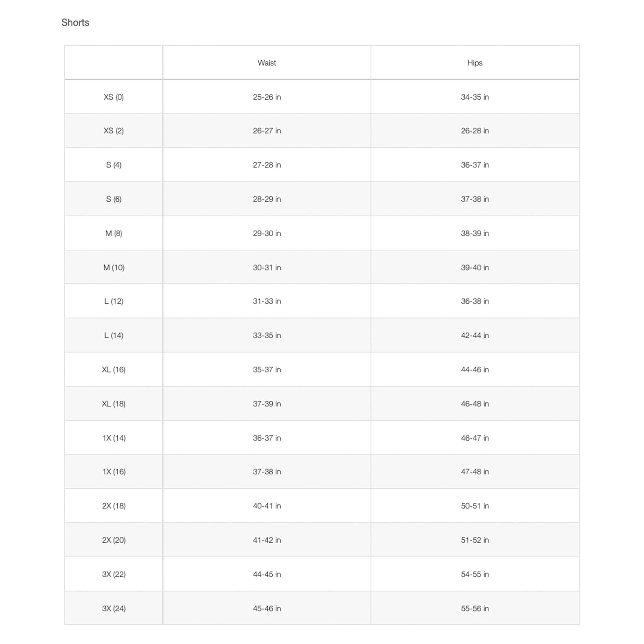Select the Hips column header
Viewport: 644px width, 644px height.
coord(475,63)
